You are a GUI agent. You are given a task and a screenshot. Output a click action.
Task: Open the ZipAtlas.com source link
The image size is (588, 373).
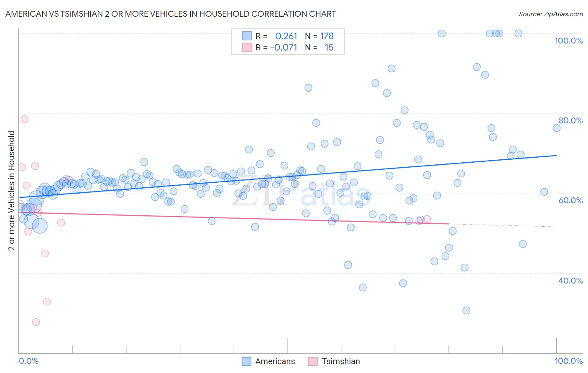pyautogui.click(x=551, y=14)
